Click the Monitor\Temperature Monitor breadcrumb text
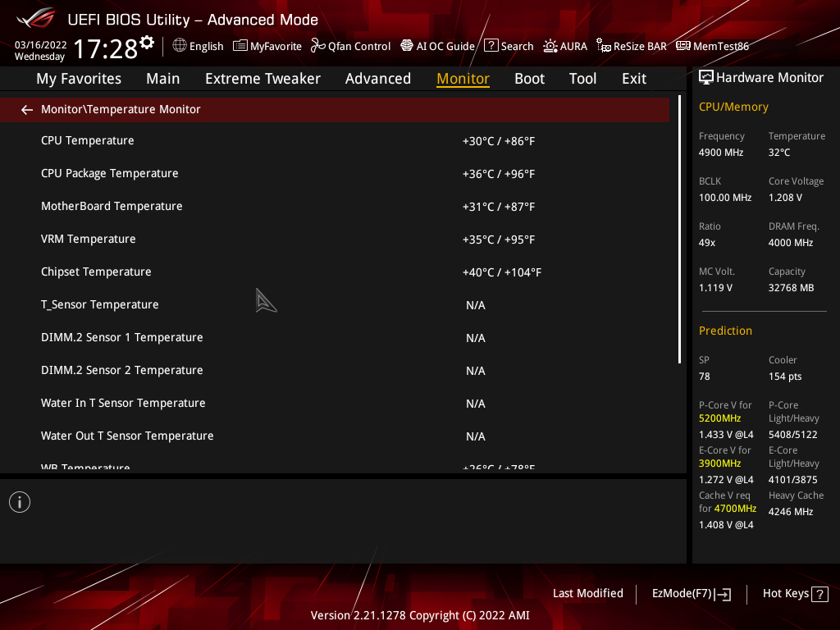The image size is (840, 630). coord(121,109)
